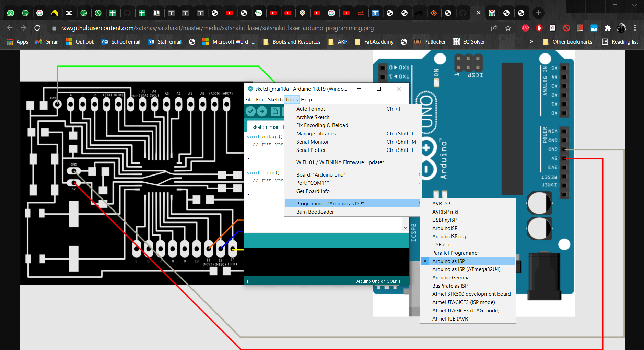
Task: Click the URL in the address bar
Action: [x=218, y=28]
